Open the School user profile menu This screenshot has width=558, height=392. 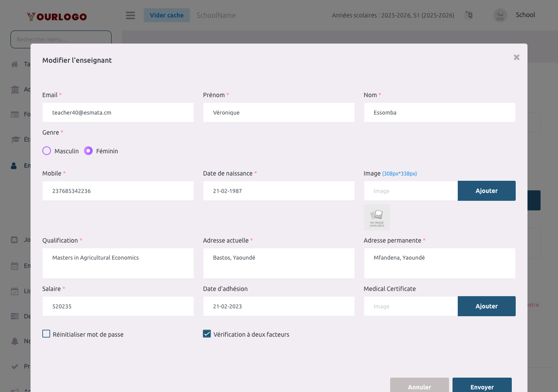click(514, 15)
